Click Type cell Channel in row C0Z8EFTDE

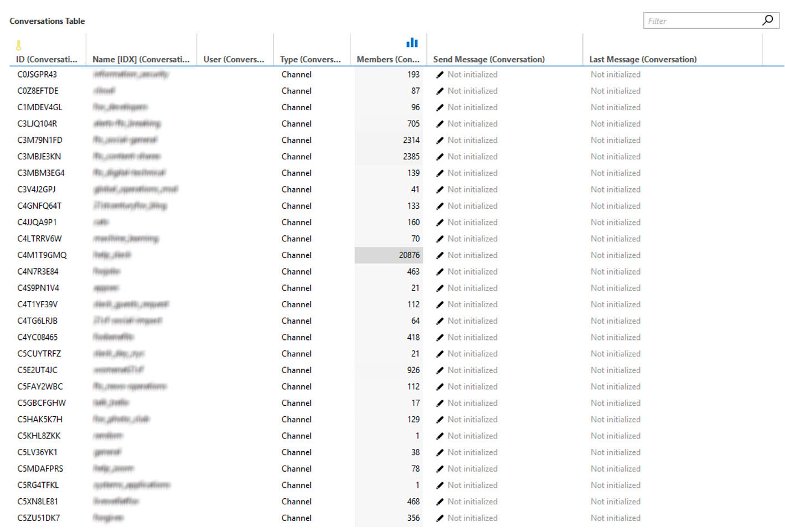(x=296, y=91)
